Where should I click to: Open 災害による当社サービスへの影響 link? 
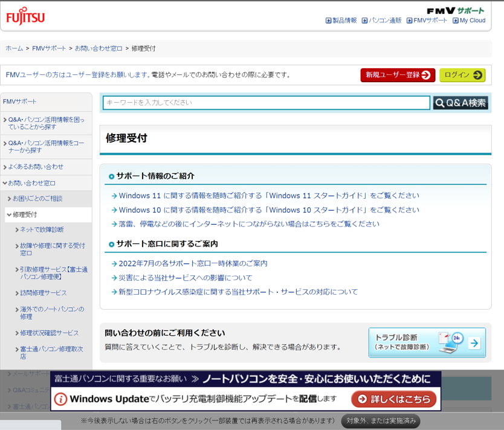pos(186,278)
